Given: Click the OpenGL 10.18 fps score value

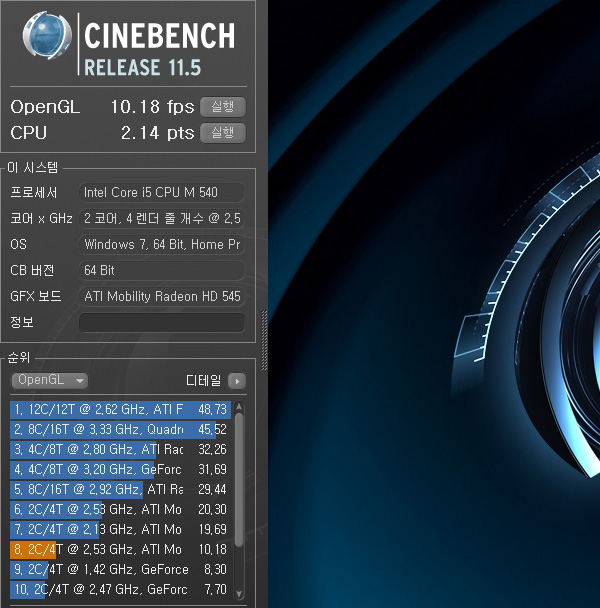Looking at the screenshot, I should pyautogui.click(x=152, y=107).
